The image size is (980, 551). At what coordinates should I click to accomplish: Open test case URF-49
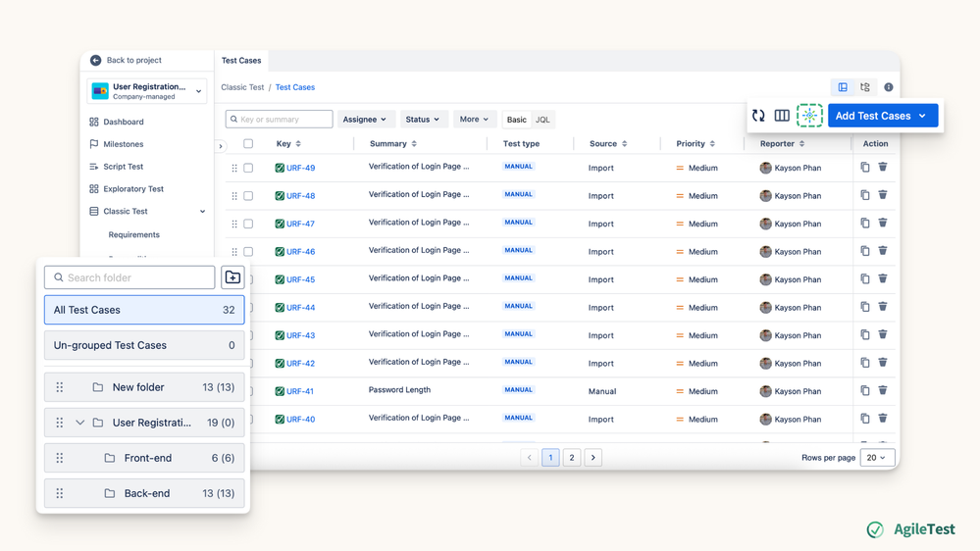(300, 168)
